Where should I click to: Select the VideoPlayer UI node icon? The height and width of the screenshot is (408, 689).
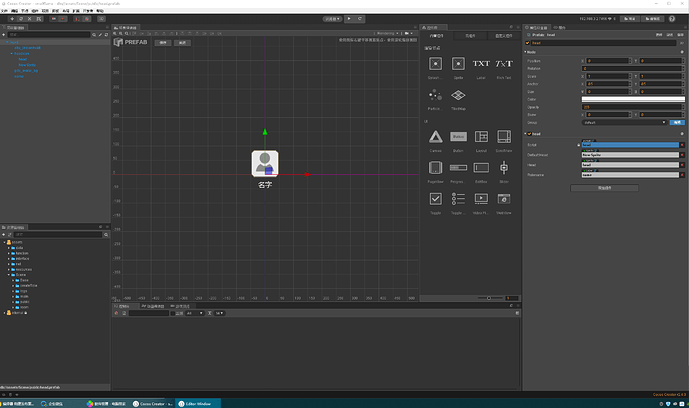[x=481, y=199]
